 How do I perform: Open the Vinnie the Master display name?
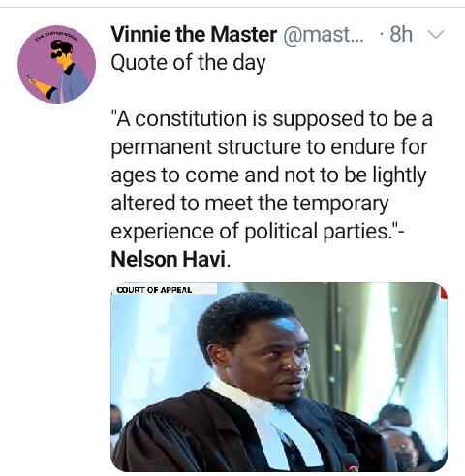click(x=194, y=34)
